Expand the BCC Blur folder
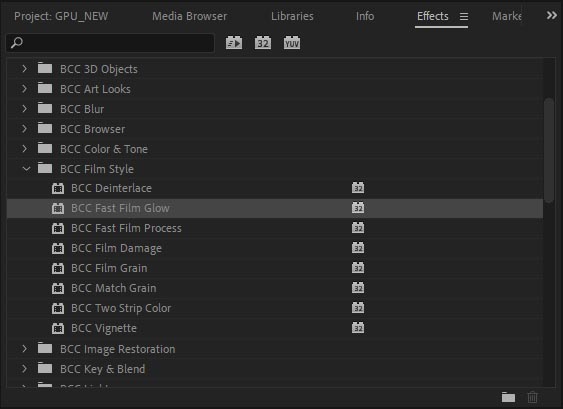Image resolution: width=563 pixels, height=409 pixels. (24, 108)
